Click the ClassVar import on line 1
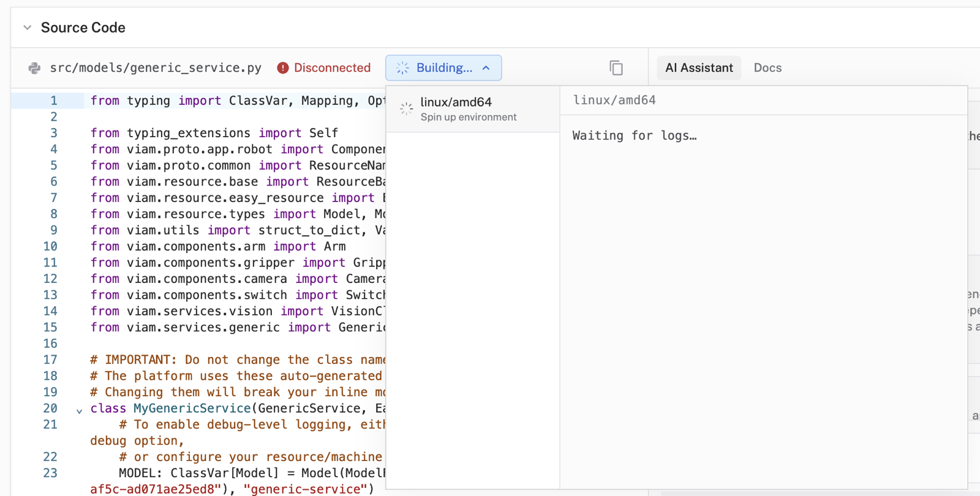The height and width of the screenshot is (496, 980). (x=258, y=100)
